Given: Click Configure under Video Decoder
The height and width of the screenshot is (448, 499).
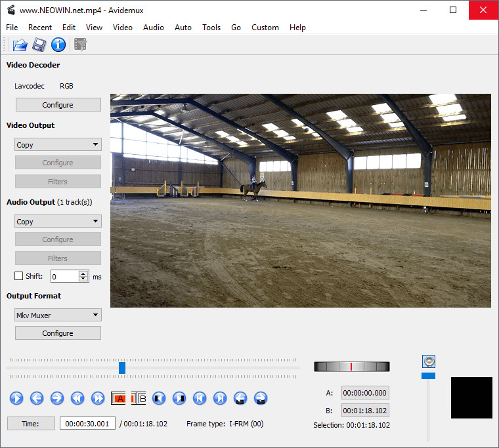Looking at the screenshot, I should coord(58,105).
